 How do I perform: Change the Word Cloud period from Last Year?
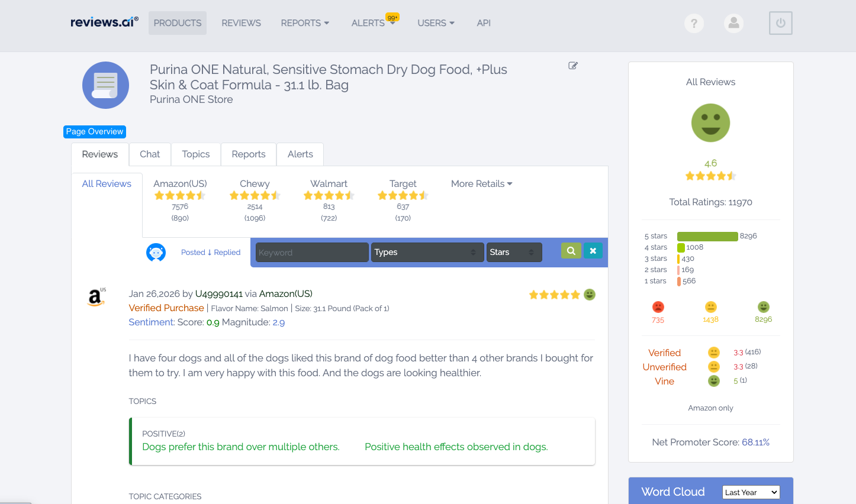pos(751,492)
